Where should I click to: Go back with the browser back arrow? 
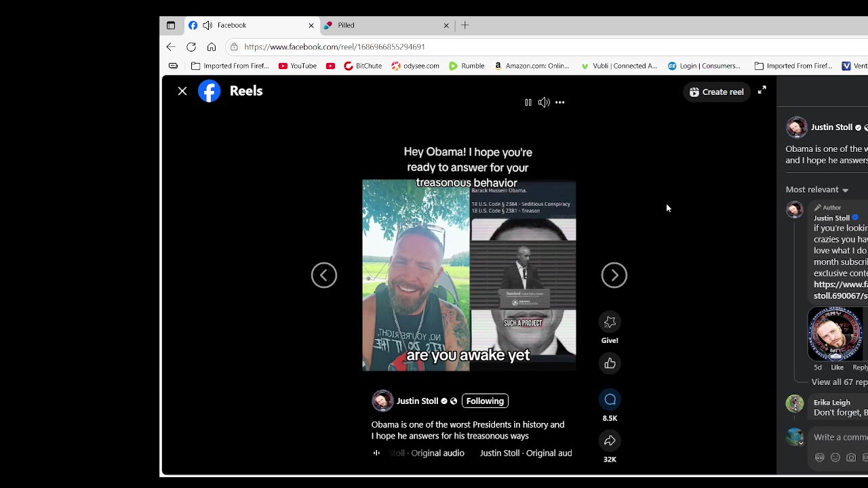click(x=171, y=47)
